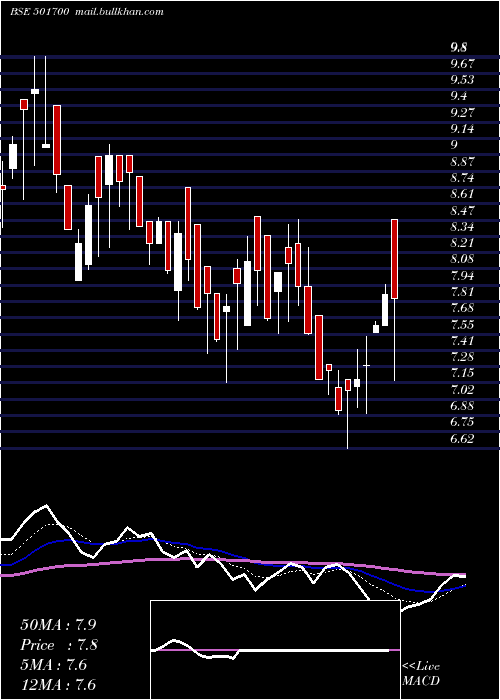Select the 6.75 price axis label
Image resolution: width=500 pixels, height=700 pixels.
[462, 422]
